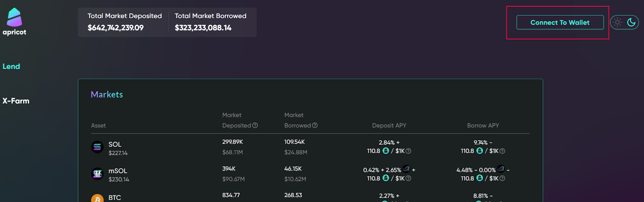This screenshot has width=644, height=202.
Task: Open Market Borrowed help tooltip icon
Action: click(x=315, y=125)
